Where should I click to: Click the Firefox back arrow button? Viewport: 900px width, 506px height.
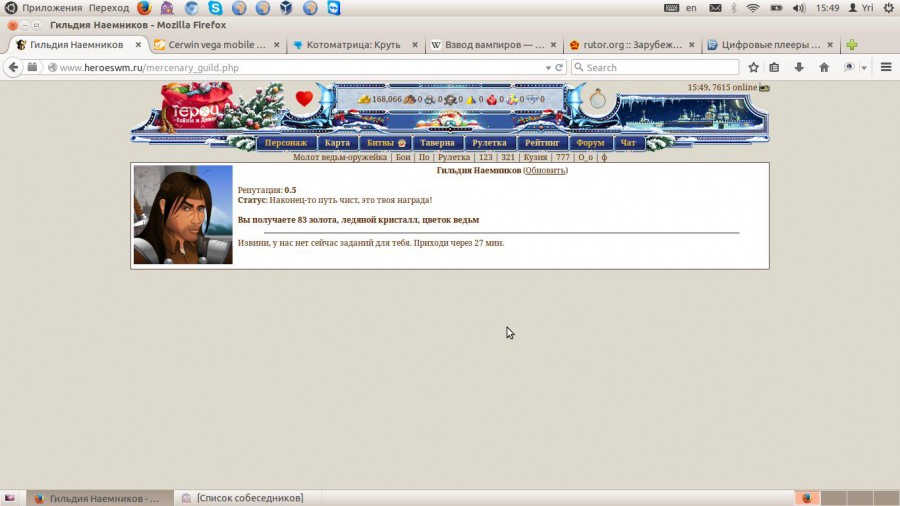13,67
